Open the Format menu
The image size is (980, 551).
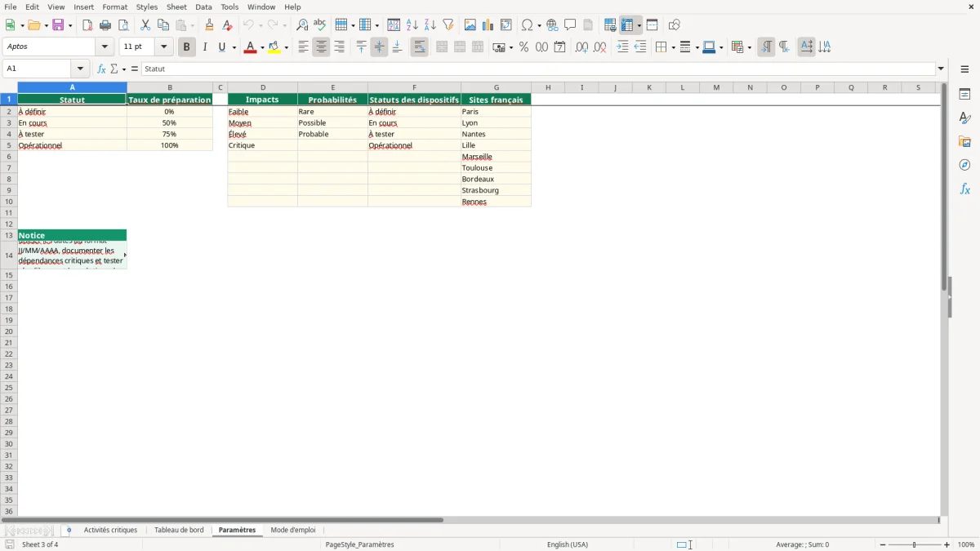click(x=115, y=7)
